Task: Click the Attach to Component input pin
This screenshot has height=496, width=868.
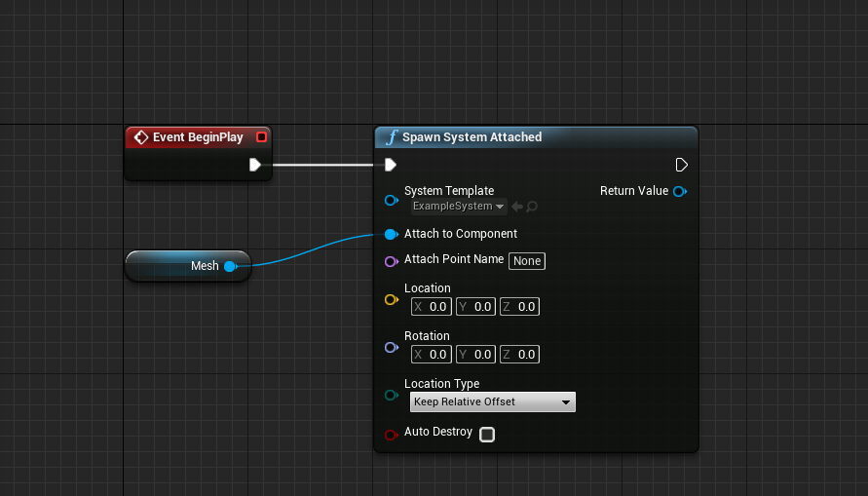Action: pos(392,234)
